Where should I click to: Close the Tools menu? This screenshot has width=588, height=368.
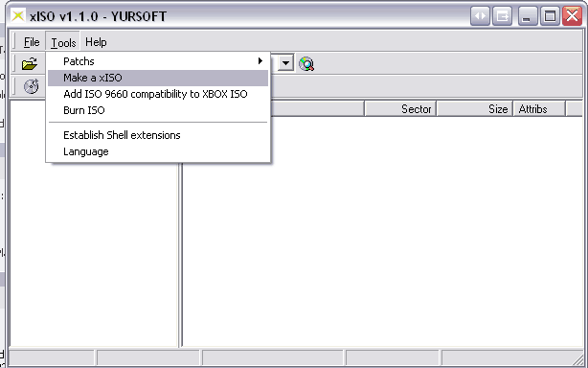point(63,42)
